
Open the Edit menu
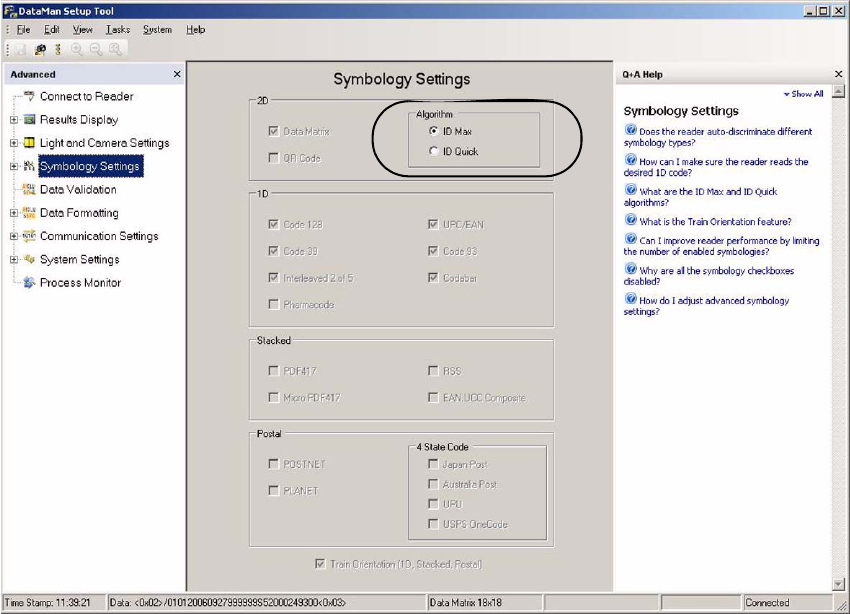51,30
